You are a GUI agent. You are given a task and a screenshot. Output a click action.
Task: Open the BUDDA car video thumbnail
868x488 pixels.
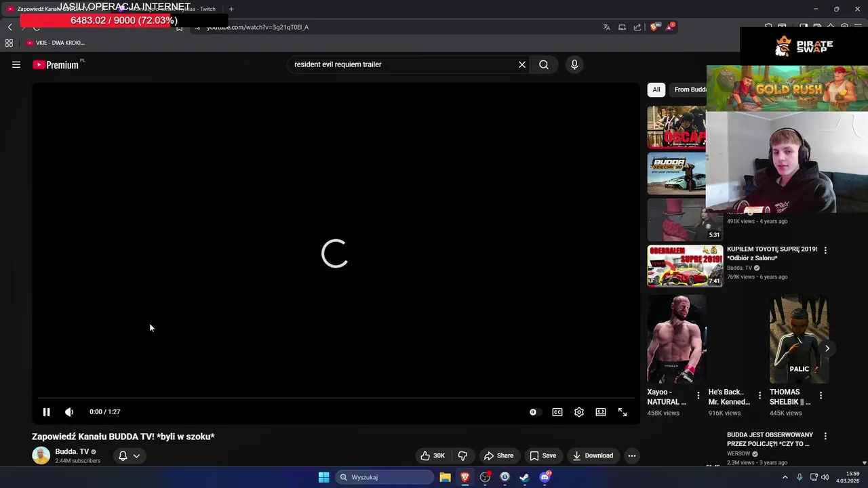point(676,174)
